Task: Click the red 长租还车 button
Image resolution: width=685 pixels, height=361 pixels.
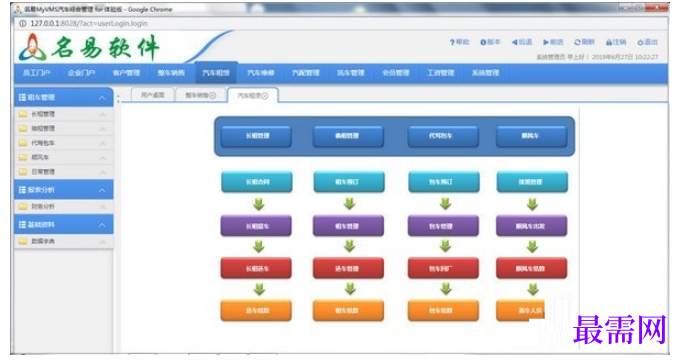Action: click(256, 268)
